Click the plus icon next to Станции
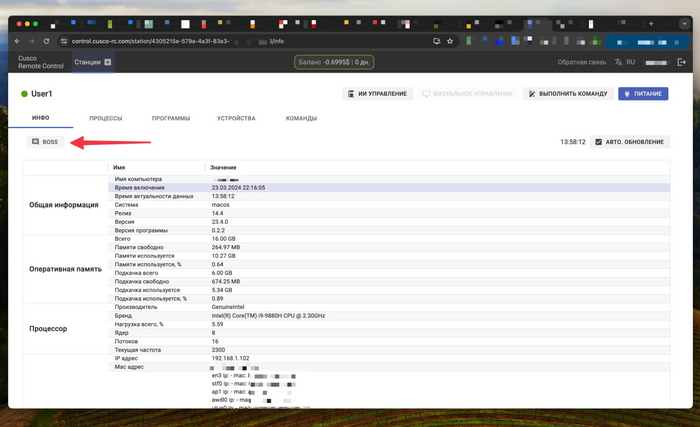This screenshot has height=427, width=700. pos(108,62)
